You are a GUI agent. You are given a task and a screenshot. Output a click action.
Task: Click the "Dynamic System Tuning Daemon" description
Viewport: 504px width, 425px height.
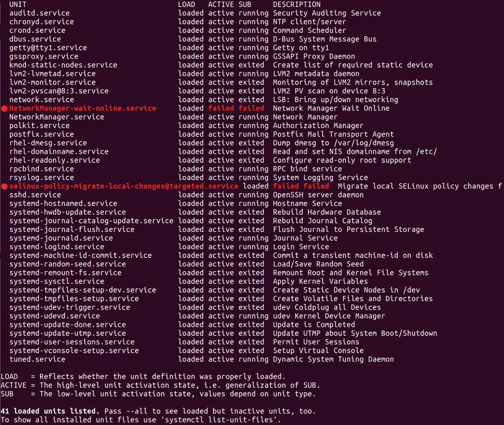[333, 359]
